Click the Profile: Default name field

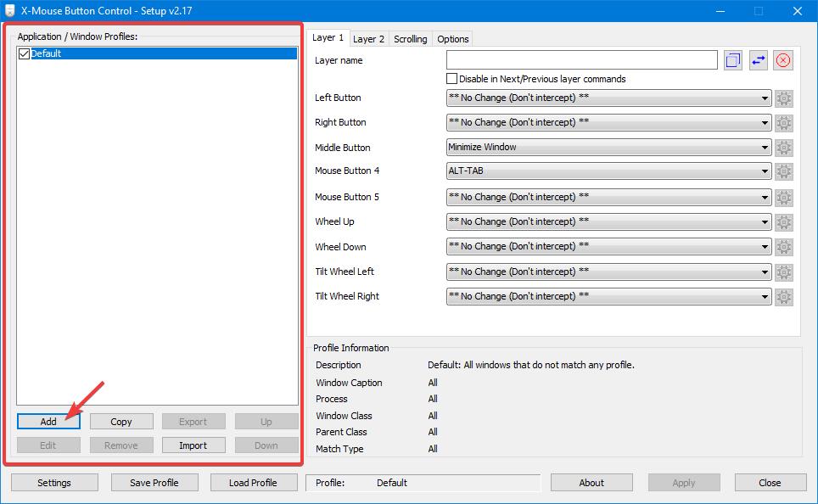[x=423, y=483]
